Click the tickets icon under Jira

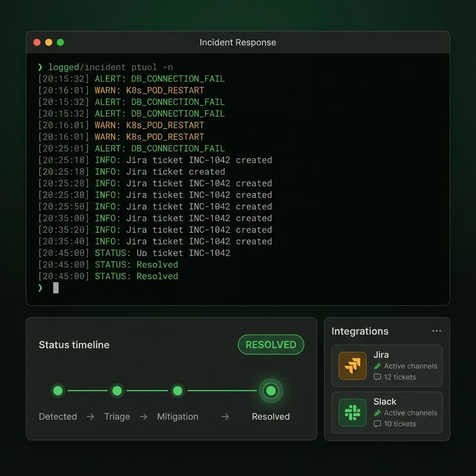(377, 377)
